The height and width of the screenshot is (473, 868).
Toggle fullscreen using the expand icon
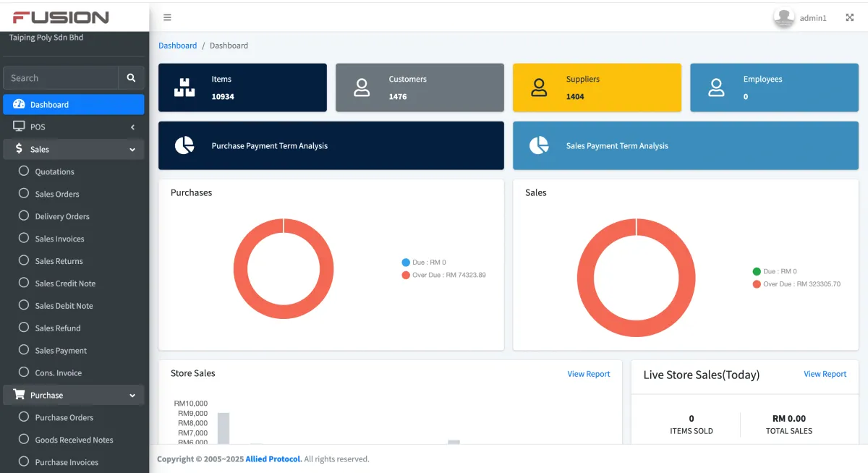tap(849, 17)
